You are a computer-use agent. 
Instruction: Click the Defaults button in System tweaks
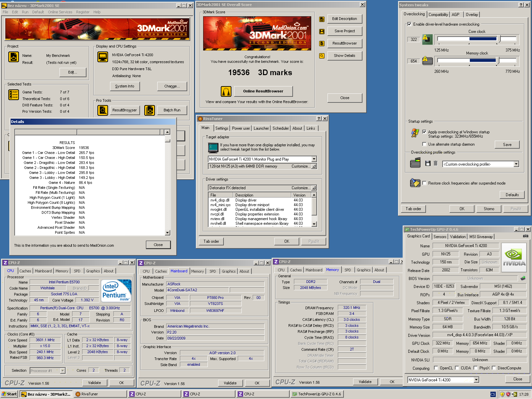pos(512,195)
